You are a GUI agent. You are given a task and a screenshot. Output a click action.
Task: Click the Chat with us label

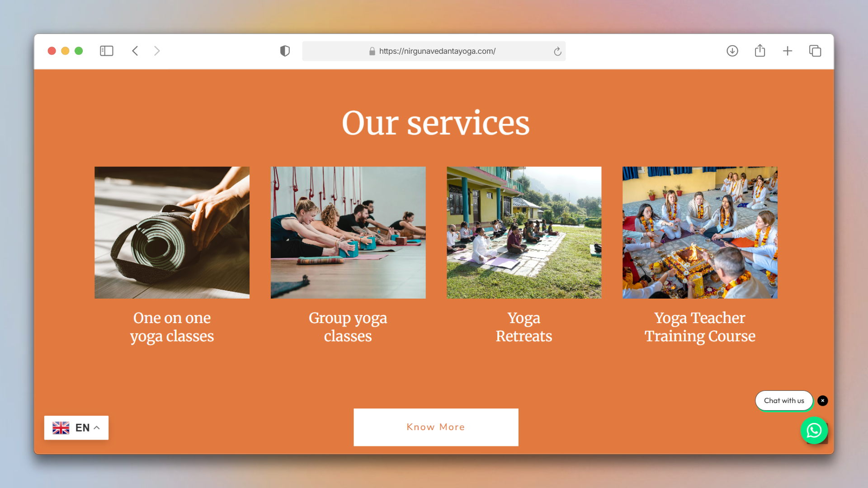[784, 401]
